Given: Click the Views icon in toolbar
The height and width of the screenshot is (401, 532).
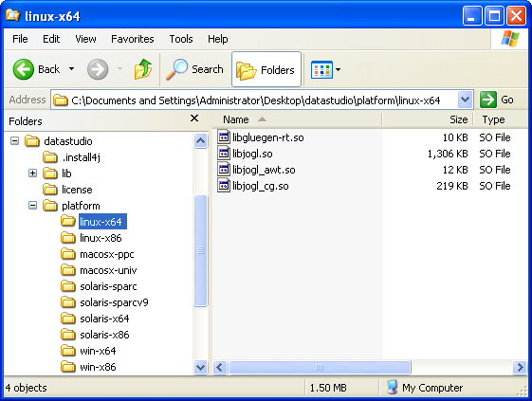Looking at the screenshot, I should 321,69.
